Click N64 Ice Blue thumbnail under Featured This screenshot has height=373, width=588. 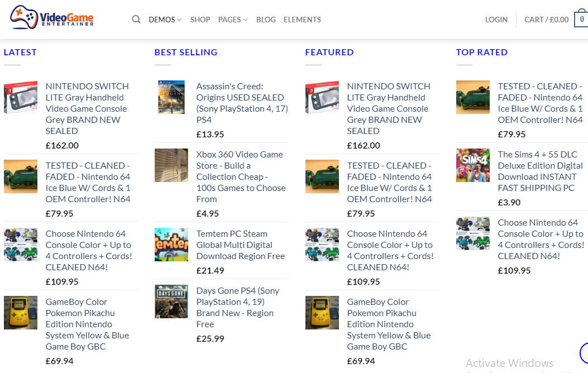[322, 176]
